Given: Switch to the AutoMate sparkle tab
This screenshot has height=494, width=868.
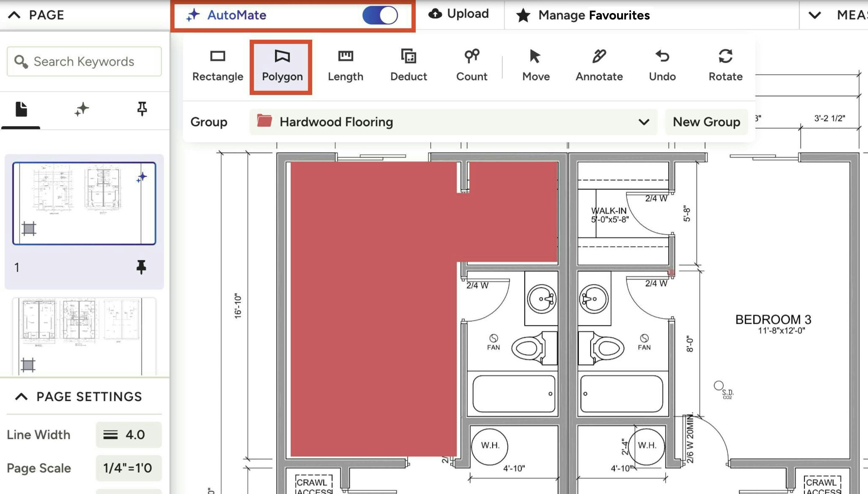Looking at the screenshot, I should pos(81,109).
